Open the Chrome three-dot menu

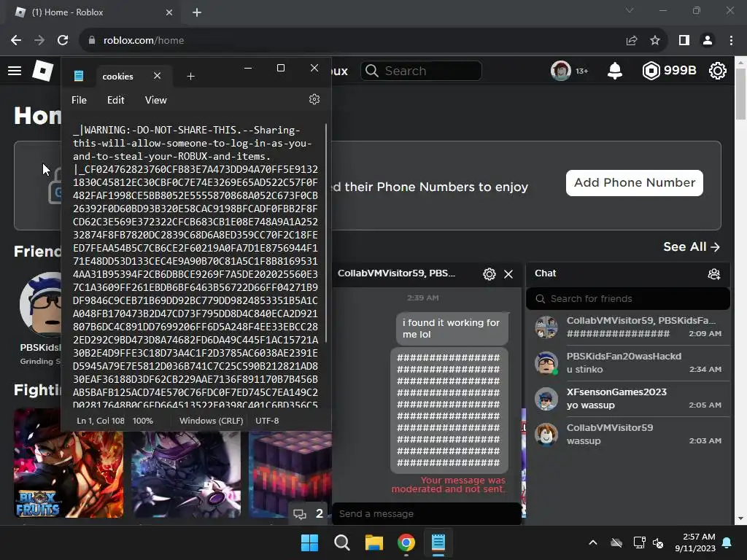click(731, 41)
